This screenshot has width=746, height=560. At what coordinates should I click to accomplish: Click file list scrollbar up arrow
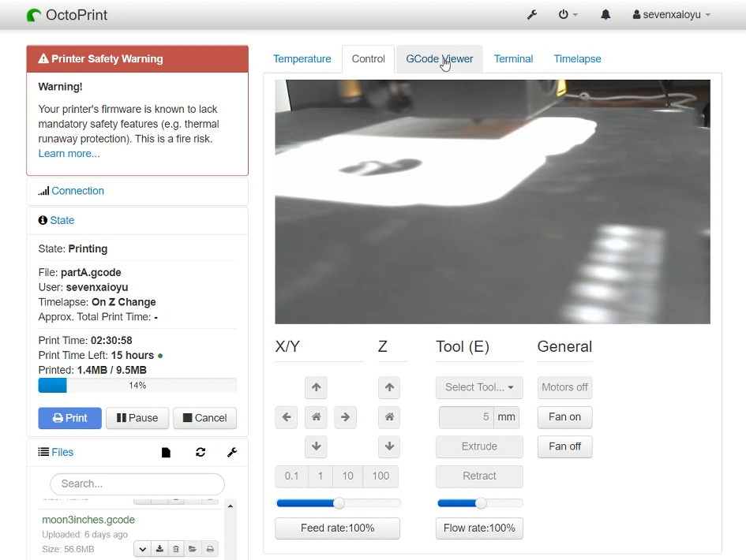pos(231,506)
